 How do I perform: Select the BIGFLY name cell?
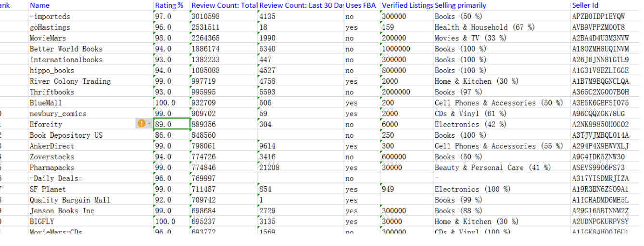pos(42,221)
